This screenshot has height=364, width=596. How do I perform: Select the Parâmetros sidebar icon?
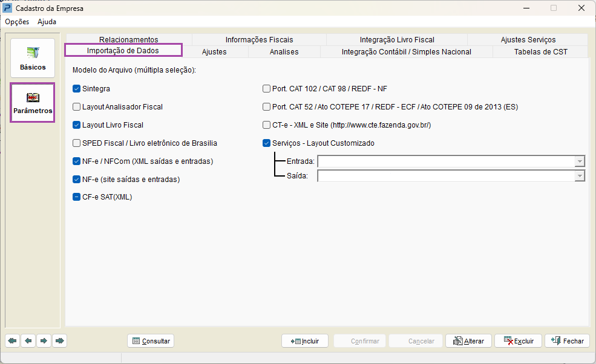pyautogui.click(x=33, y=103)
